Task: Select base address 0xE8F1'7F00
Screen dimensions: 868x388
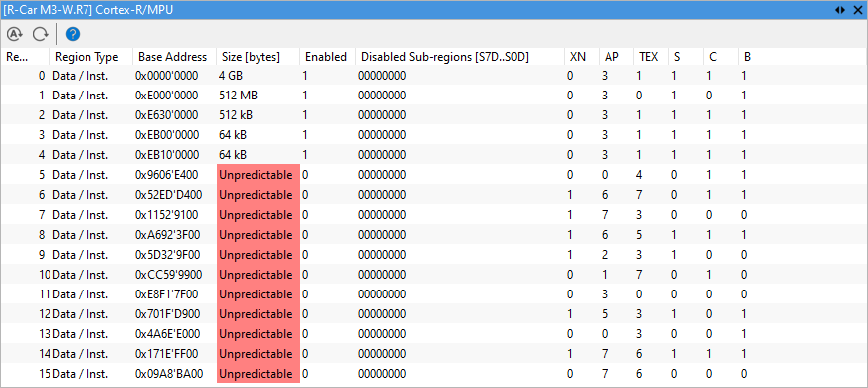Action: 167,294
